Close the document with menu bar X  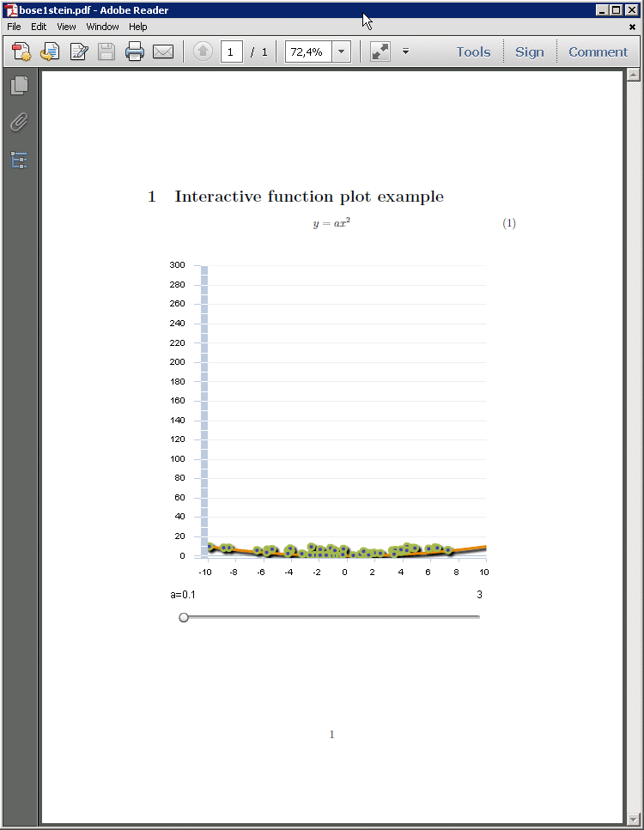click(632, 27)
